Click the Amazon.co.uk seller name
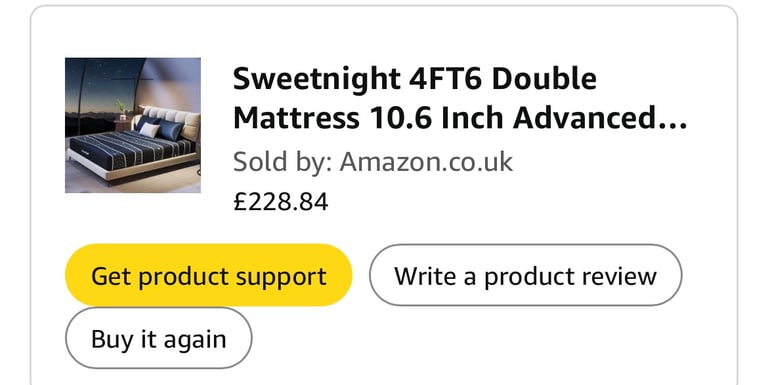The width and height of the screenshot is (768, 385). point(426,162)
